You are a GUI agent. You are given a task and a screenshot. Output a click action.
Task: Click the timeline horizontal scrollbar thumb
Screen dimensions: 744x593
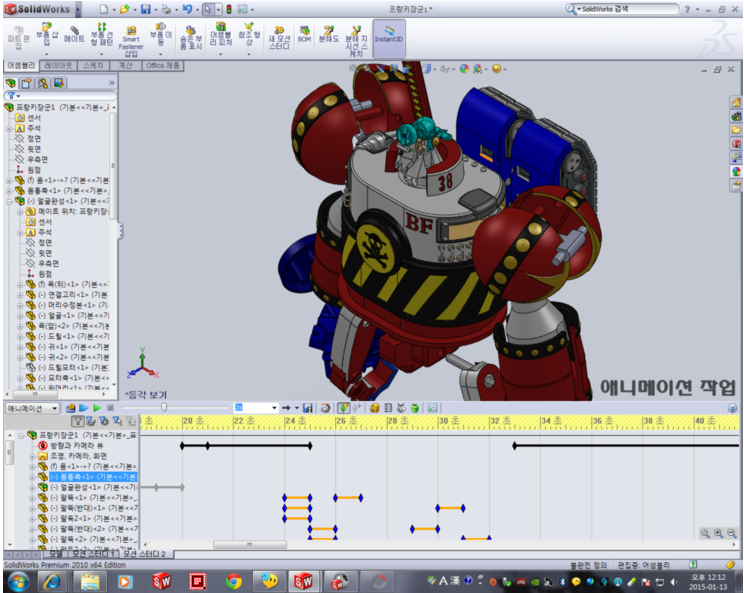click(250, 545)
